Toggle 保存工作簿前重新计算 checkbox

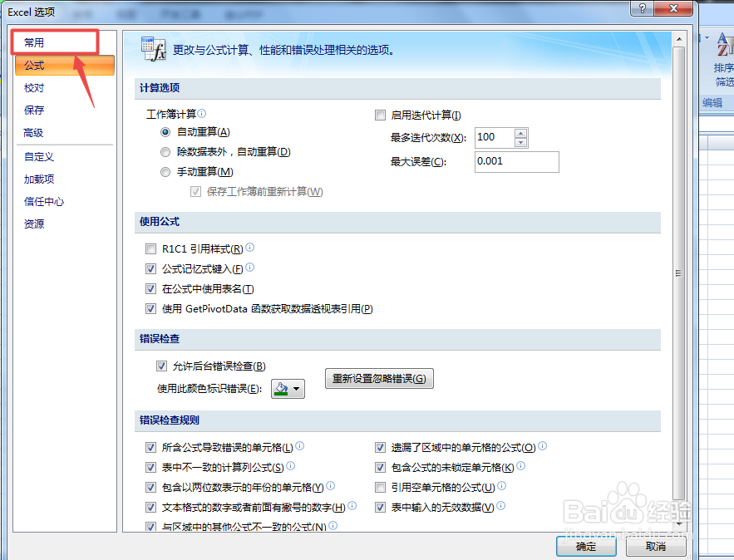click(195, 192)
